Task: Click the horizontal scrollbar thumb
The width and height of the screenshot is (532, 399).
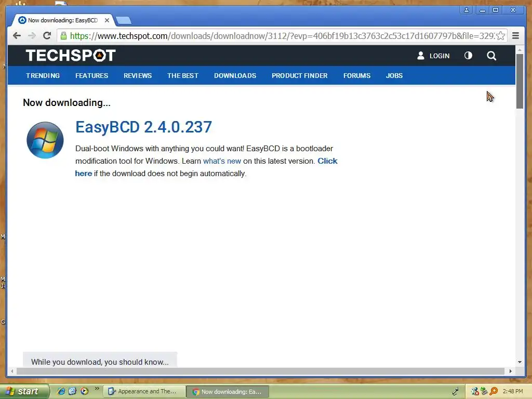Action: point(260,371)
